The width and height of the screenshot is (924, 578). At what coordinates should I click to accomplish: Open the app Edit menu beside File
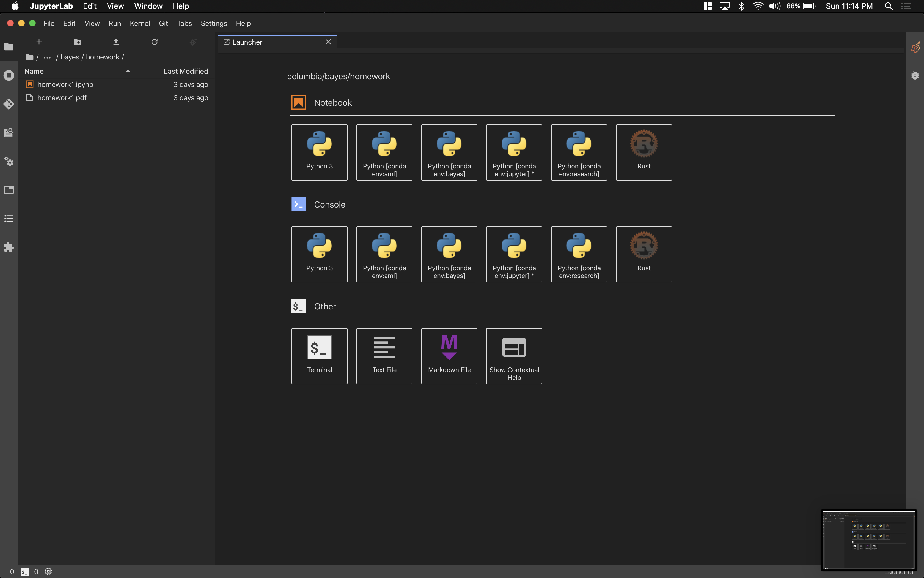(69, 23)
